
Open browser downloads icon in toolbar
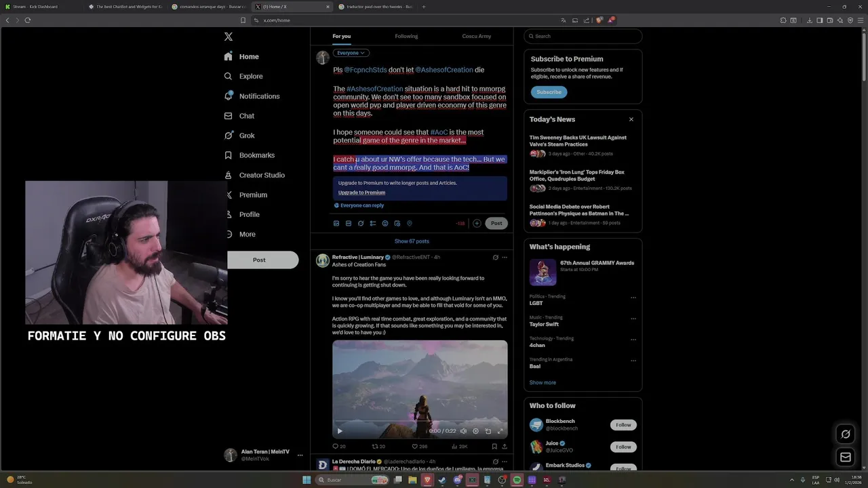[x=810, y=20]
